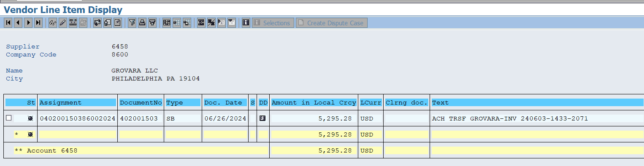Click the status icon in the 402001503 row

(x=30, y=118)
